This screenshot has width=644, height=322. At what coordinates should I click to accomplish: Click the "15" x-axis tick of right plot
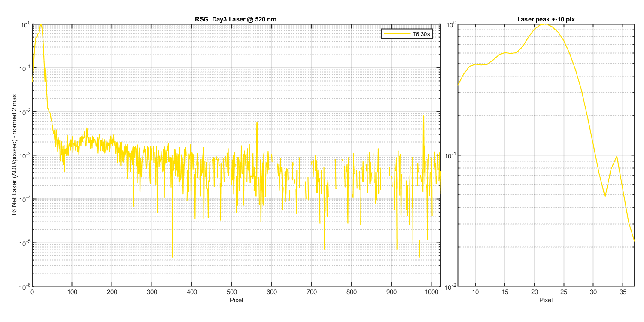pos(505,292)
